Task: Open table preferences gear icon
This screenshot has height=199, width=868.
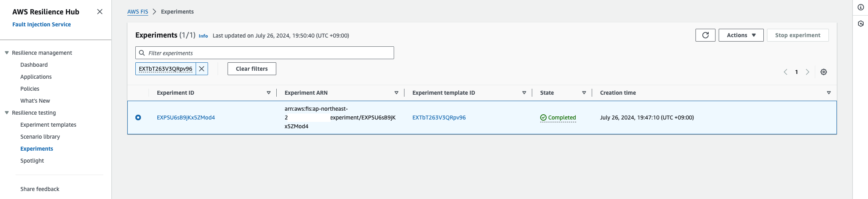Action: click(x=824, y=72)
